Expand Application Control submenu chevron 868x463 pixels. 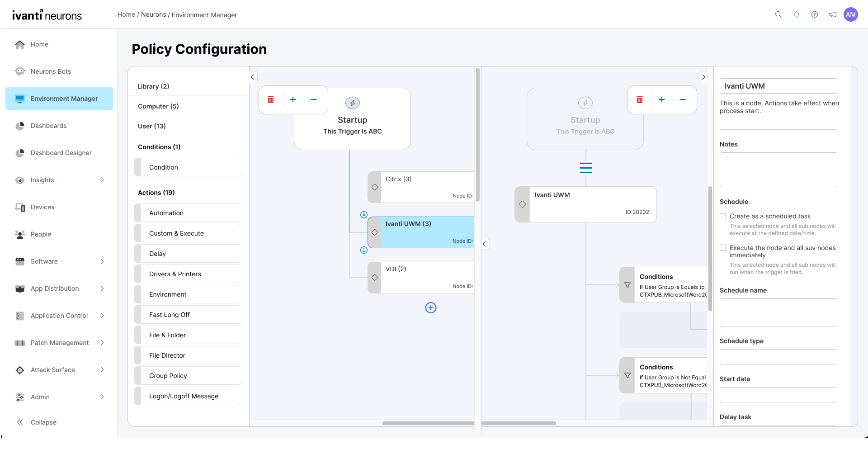point(102,316)
